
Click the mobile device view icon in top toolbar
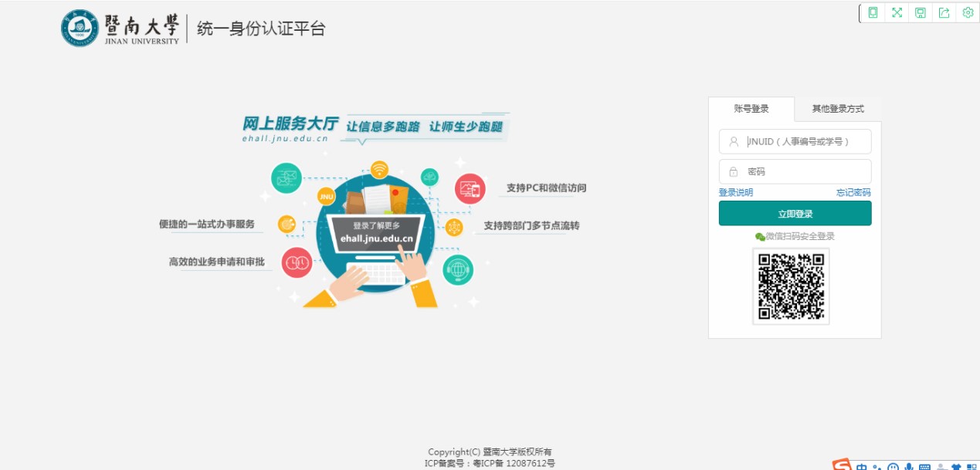(873, 12)
